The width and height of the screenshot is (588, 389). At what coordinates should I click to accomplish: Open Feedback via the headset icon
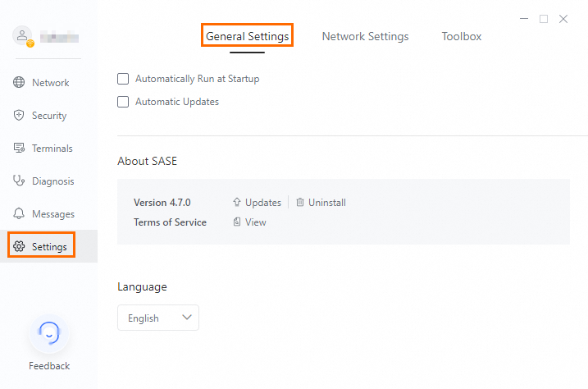(49, 334)
